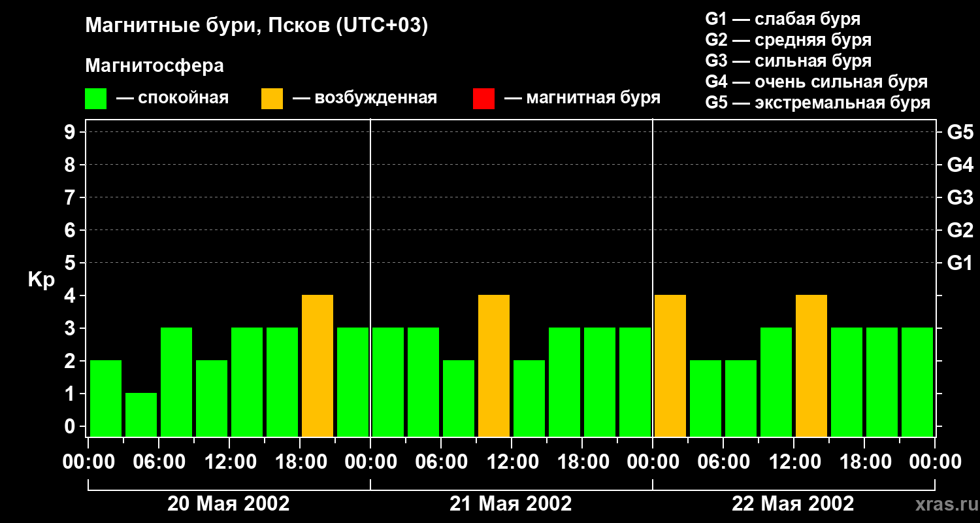Click the right-axis 'G3' tick label

click(960, 197)
